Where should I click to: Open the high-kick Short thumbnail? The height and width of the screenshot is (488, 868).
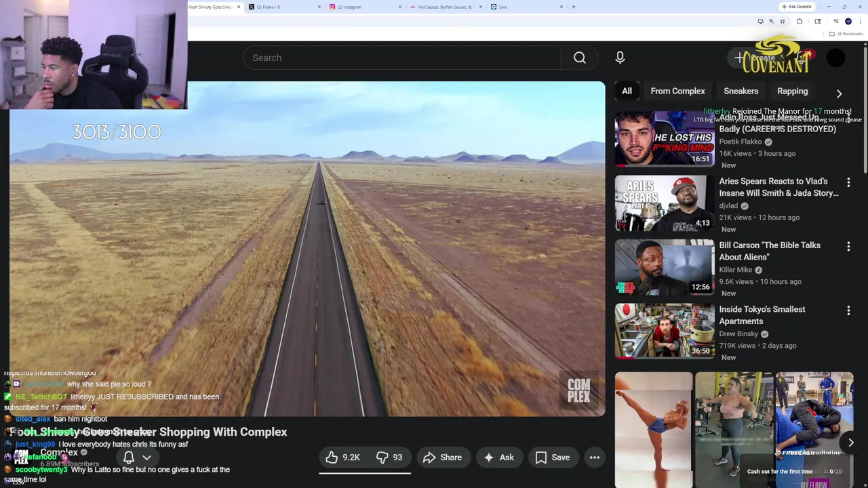click(654, 430)
